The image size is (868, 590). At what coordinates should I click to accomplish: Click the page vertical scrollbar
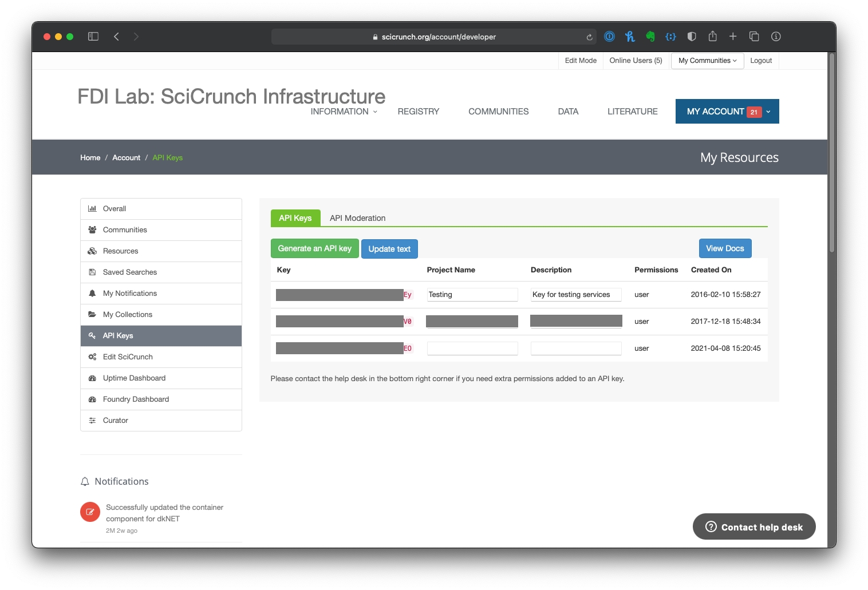pos(832,155)
